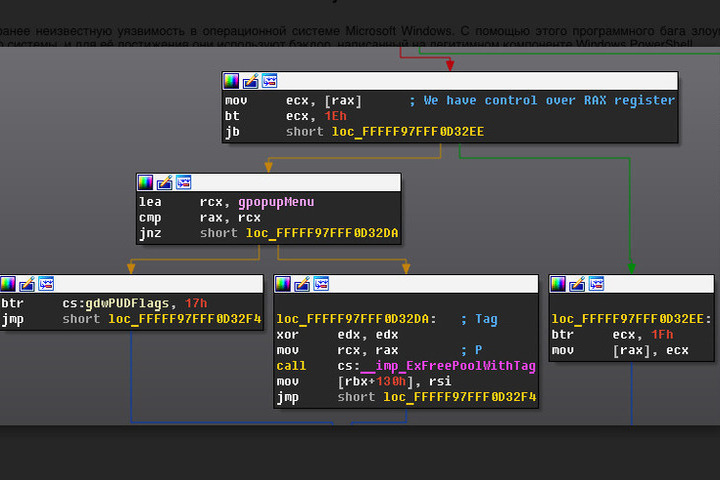Image resolution: width=720 pixels, height=480 pixels.
Task: Click the color icon on the 'mov ecx, [rax]' node
Action: [231, 81]
